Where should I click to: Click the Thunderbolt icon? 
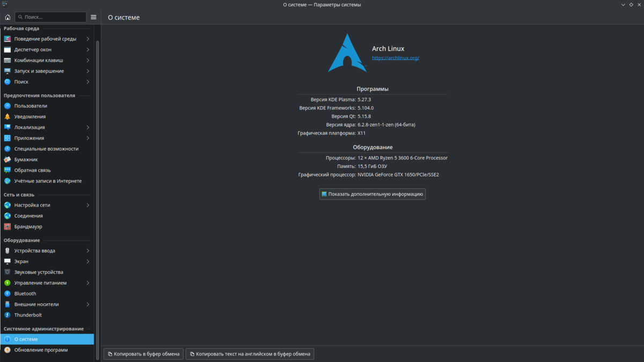8,315
